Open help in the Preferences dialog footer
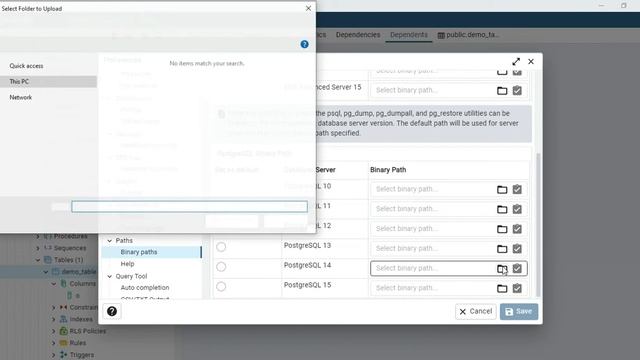640x360 pixels. [x=112, y=311]
